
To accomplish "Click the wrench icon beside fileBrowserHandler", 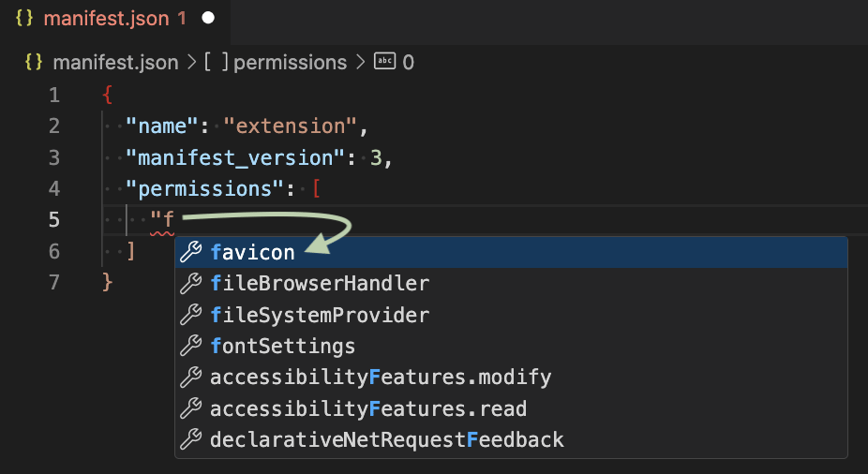I will tap(191, 283).
